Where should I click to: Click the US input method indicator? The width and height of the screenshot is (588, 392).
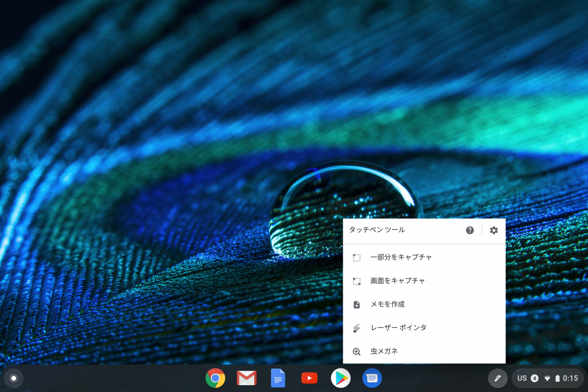click(x=522, y=378)
